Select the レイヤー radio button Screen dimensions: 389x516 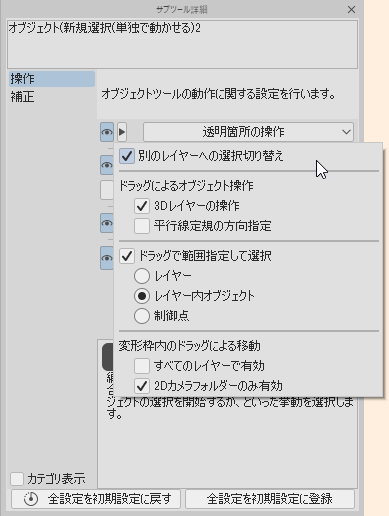point(142,276)
